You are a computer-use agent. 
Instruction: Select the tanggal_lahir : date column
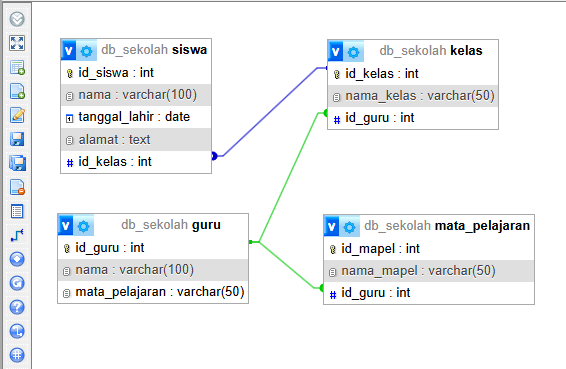coord(136,117)
